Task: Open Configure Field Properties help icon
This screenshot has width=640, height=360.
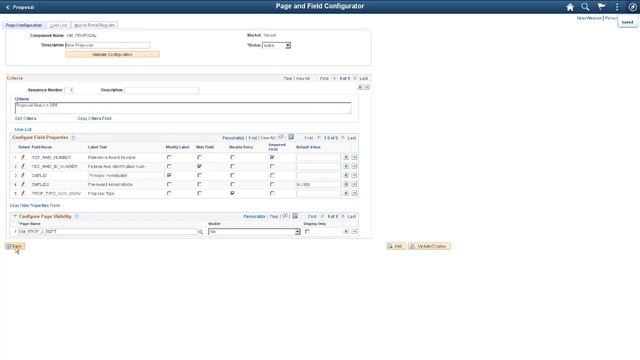Action: (x=73, y=138)
